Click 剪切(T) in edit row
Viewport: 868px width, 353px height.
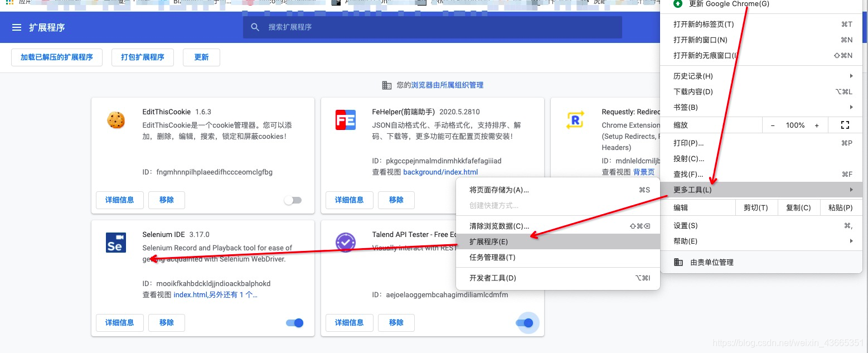(756, 207)
